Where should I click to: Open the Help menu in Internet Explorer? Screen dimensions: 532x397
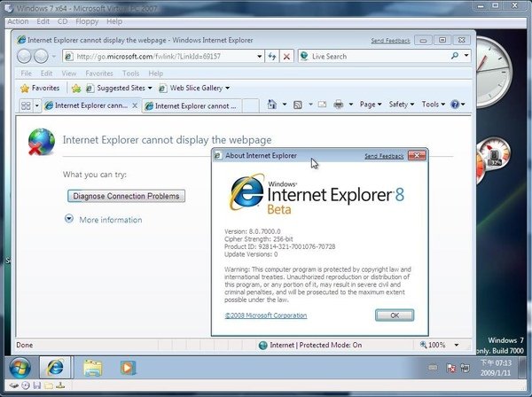[x=156, y=74]
